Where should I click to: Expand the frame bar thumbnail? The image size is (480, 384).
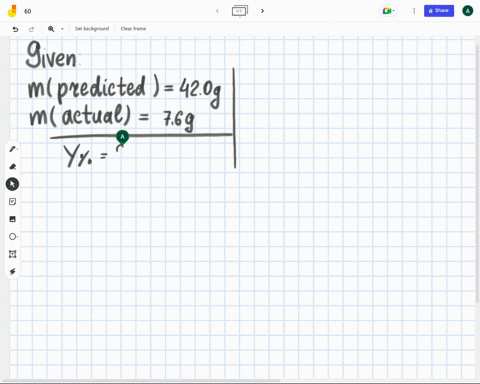click(240, 11)
